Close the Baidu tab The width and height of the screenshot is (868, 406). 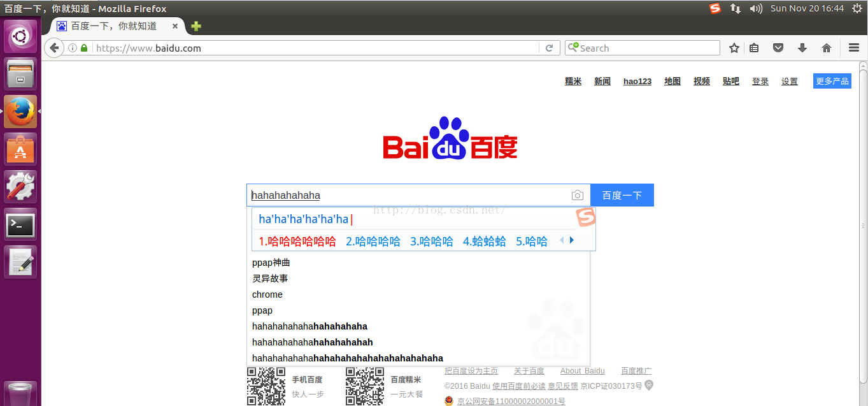tap(175, 26)
